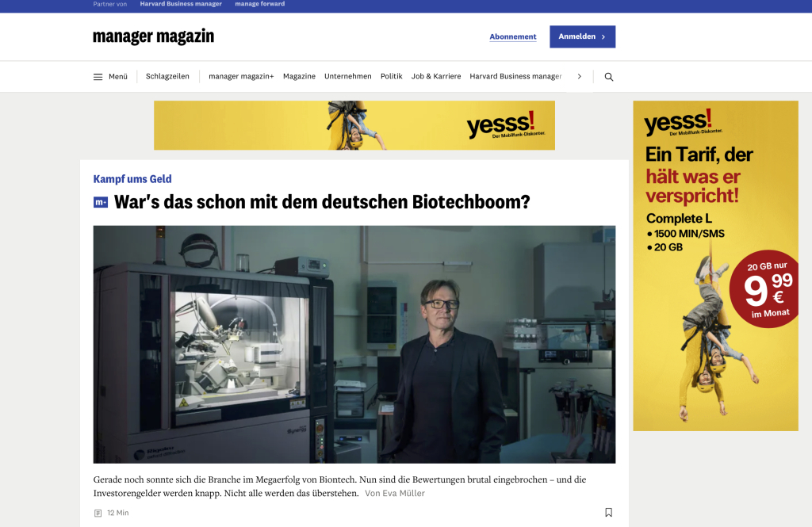Select Job & Karriere menu item
This screenshot has height=527, width=812.
(x=435, y=77)
